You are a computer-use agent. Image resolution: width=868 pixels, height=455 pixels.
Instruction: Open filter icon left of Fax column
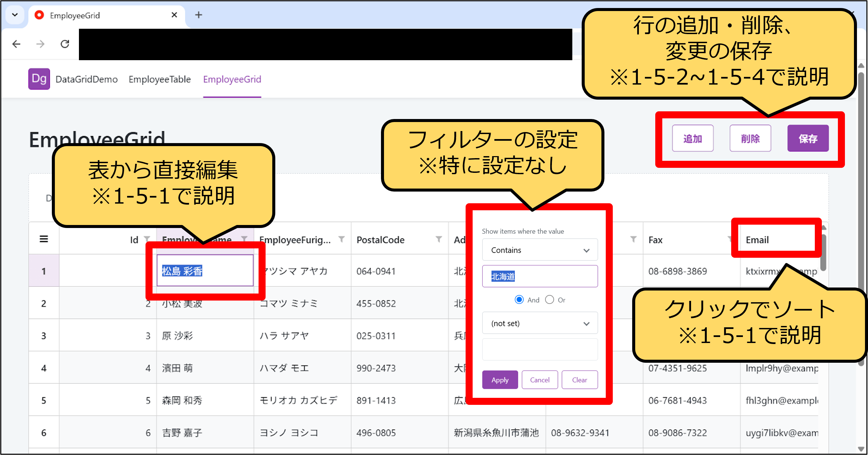(x=633, y=239)
